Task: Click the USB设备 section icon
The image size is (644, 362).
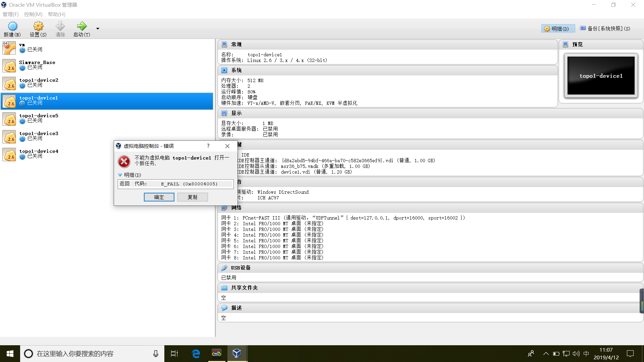Action: pyautogui.click(x=224, y=268)
